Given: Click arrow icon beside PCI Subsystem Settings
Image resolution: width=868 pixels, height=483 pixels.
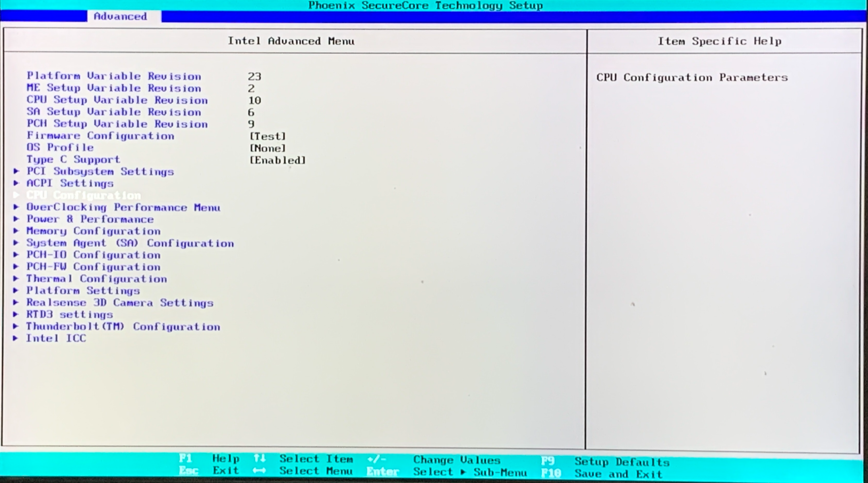Looking at the screenshot, I should [x=16, y=171].
